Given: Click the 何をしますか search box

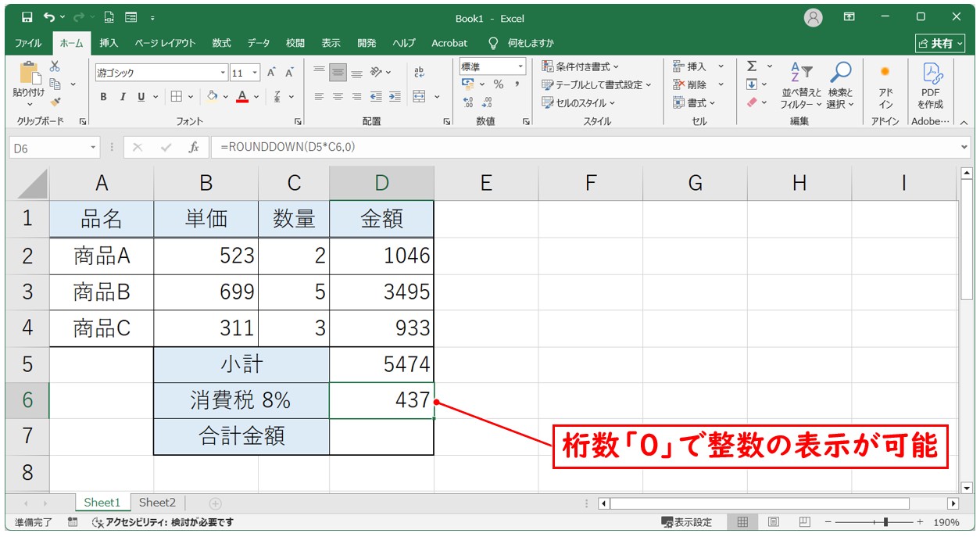Looking at the screenshot, I should [x=521, y=43].
